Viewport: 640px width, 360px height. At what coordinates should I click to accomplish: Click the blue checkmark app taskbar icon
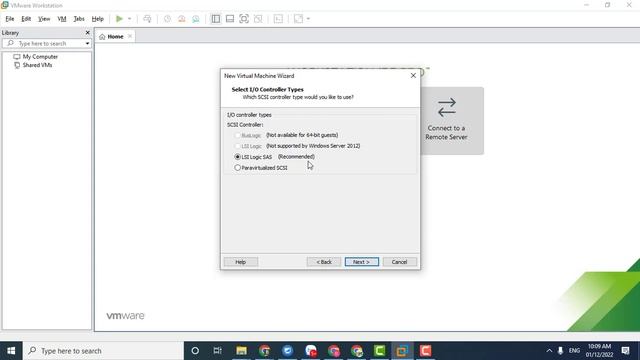(x=287, y=351)
